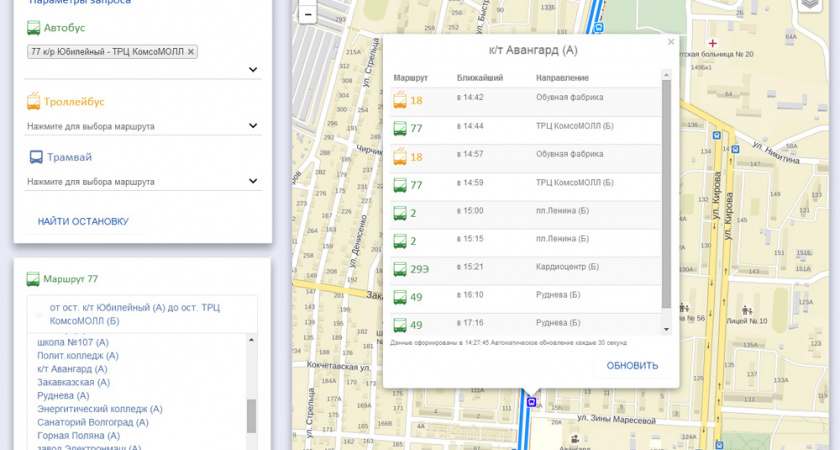Open the tram route selection dropdown

tap(253, 182)
